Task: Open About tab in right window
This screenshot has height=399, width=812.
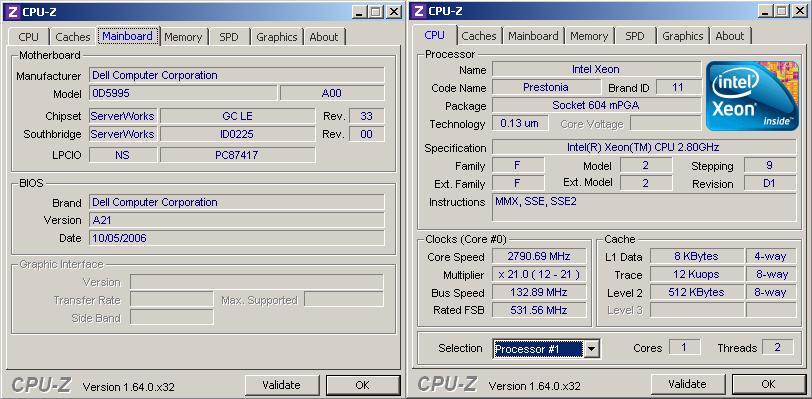Action: 730,36
